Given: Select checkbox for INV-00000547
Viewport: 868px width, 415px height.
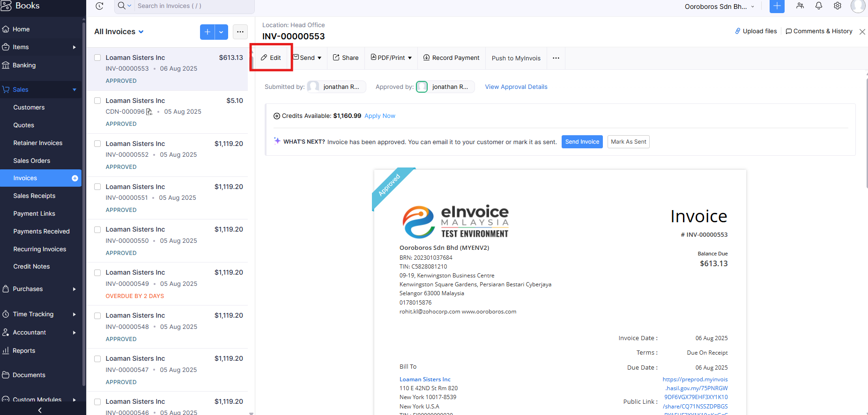Looking at the screenshot, I should tap(97, 359).
